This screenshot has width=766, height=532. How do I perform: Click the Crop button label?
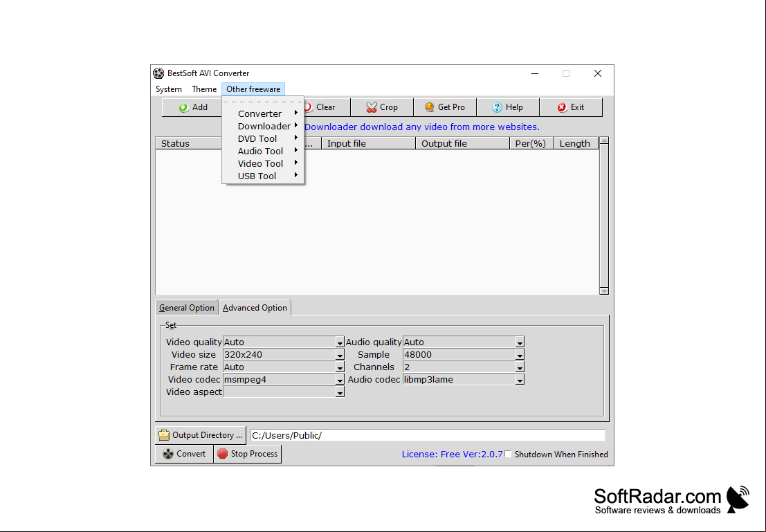[389, 107]
